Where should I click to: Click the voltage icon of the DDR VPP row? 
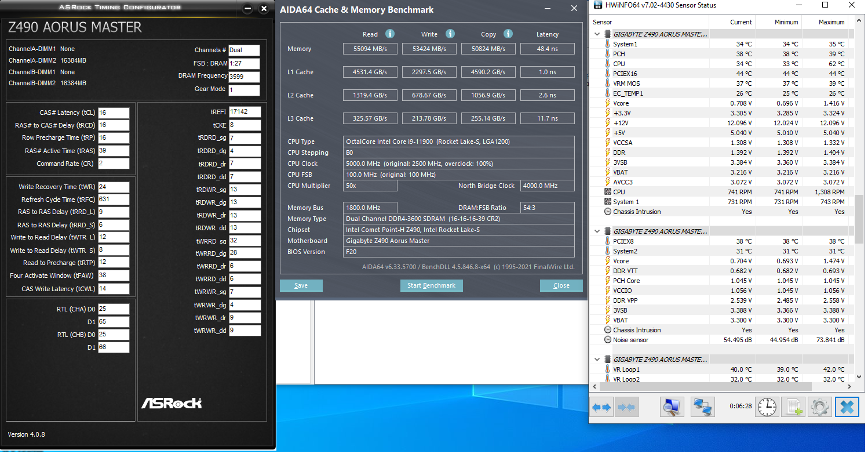pyautogui.click(x=607, y=300)
